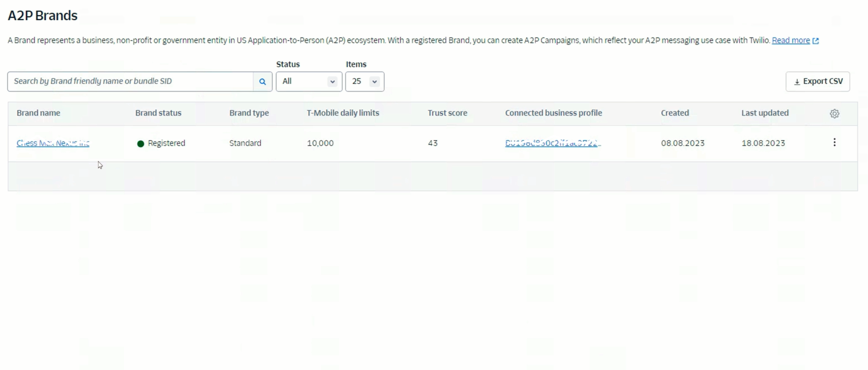868x370 pixels.
Task: Click the green Registered status dot
Action: tap(140, 144)
